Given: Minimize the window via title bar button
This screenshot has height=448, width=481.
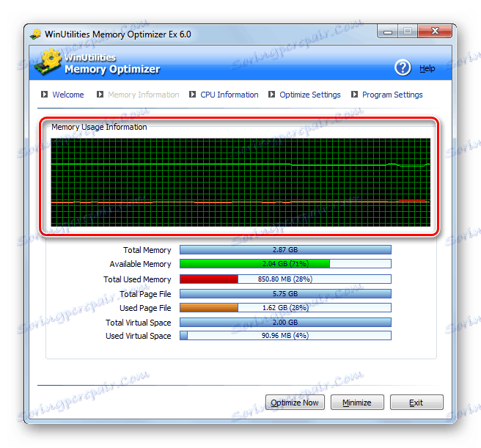Looking at the screenshot, I should point(388,32).
